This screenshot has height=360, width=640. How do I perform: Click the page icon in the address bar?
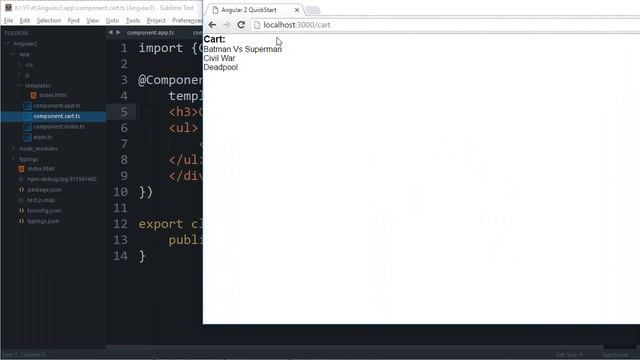tap(257, 25)
